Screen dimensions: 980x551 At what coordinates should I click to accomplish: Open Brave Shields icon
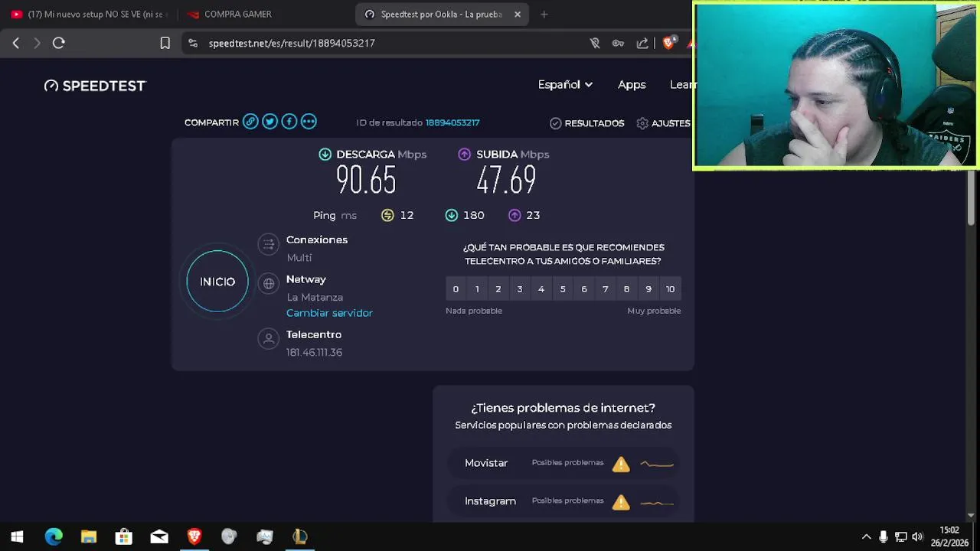coord(668,43)
